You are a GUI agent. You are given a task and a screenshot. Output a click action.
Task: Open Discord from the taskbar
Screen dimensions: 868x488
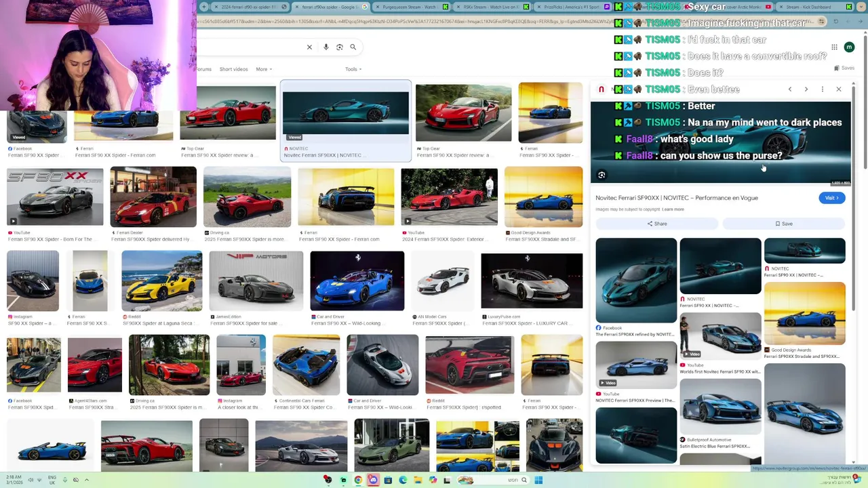click(x=373, y=480)
